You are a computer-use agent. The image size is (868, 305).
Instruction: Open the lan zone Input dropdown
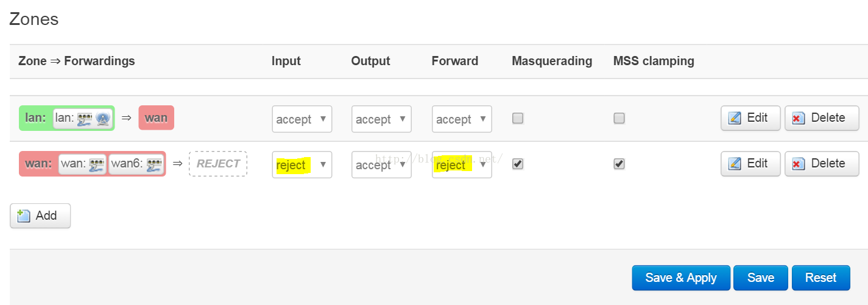coord(302,119)
